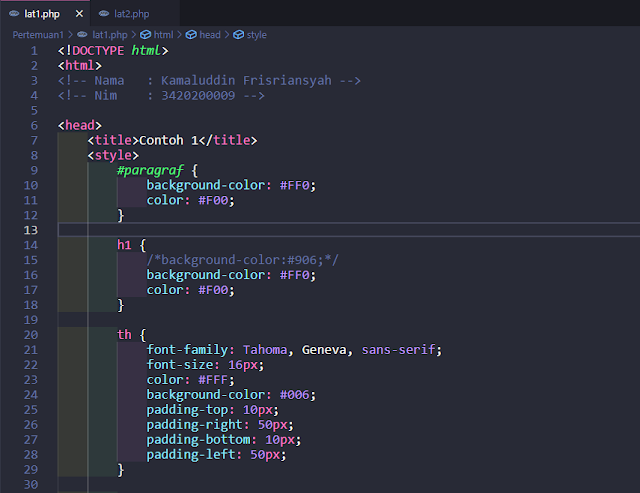Click the html symbol cube icon in breadcrumb

[146, 35]
